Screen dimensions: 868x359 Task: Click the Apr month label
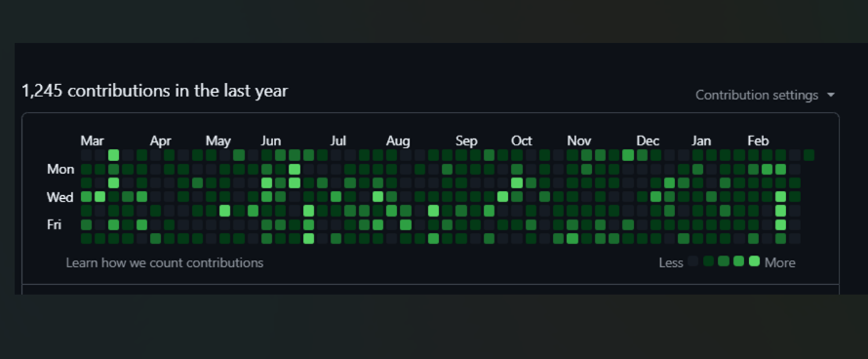161,140
